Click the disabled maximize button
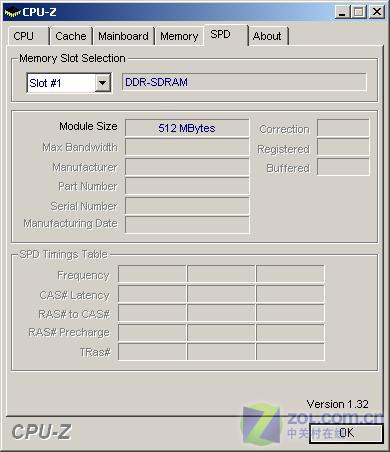The height and width of the screenshot is (452, 390). 359,12
